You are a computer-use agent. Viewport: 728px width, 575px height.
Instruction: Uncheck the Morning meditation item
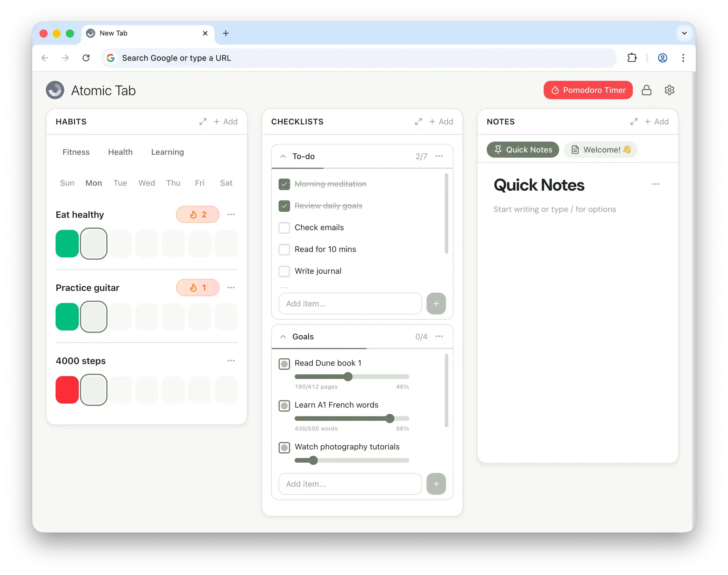284,184
